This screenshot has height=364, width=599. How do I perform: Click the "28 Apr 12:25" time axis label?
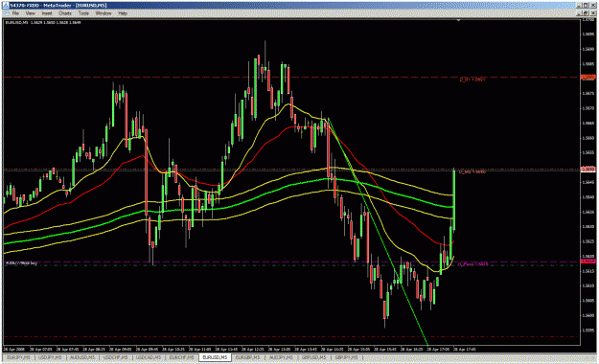click(252, 349)
